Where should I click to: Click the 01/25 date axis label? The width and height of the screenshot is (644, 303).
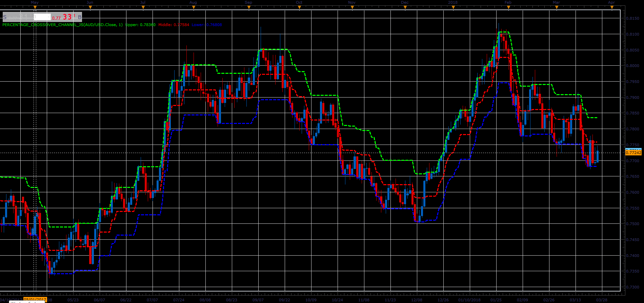click(496, 300)
